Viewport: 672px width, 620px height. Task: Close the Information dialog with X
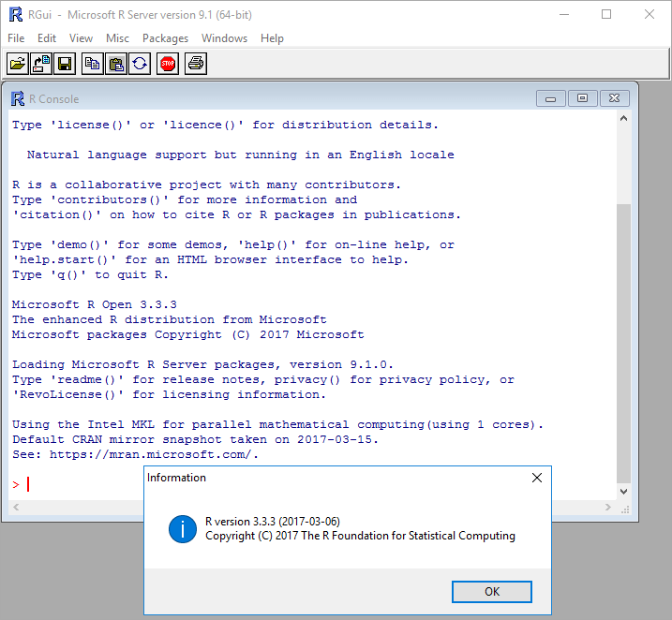pos(537,478)
